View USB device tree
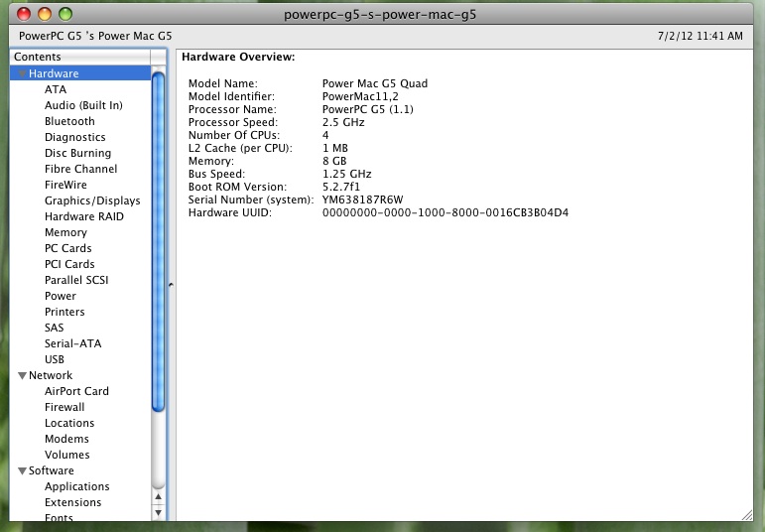Screen dimensions: 765x532 click(x=55, y=359)
